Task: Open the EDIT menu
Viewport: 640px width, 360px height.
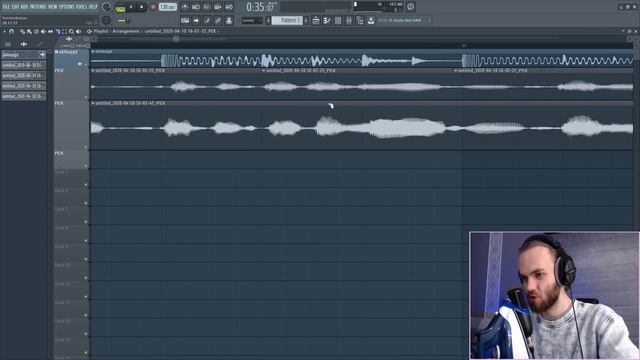Action: (15, 7)
